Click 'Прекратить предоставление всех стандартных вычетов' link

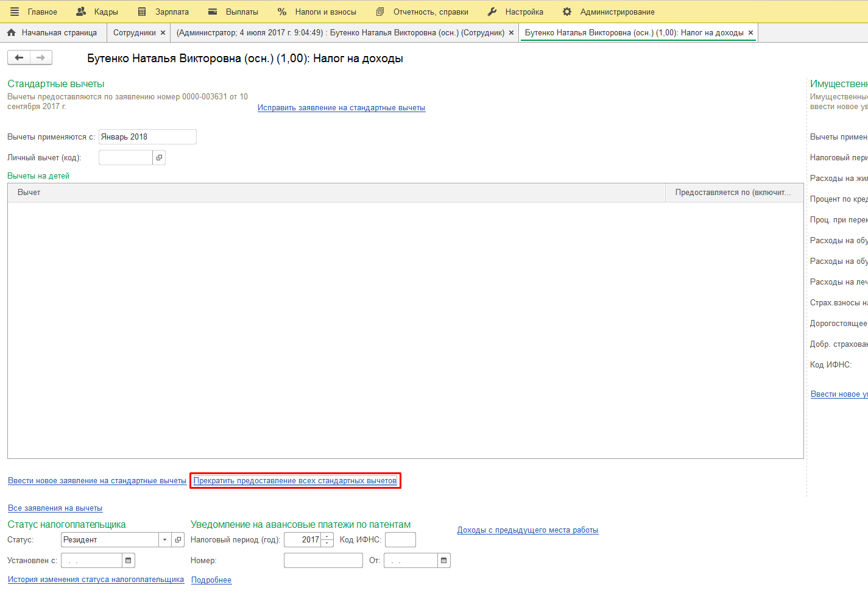[295, 481]
